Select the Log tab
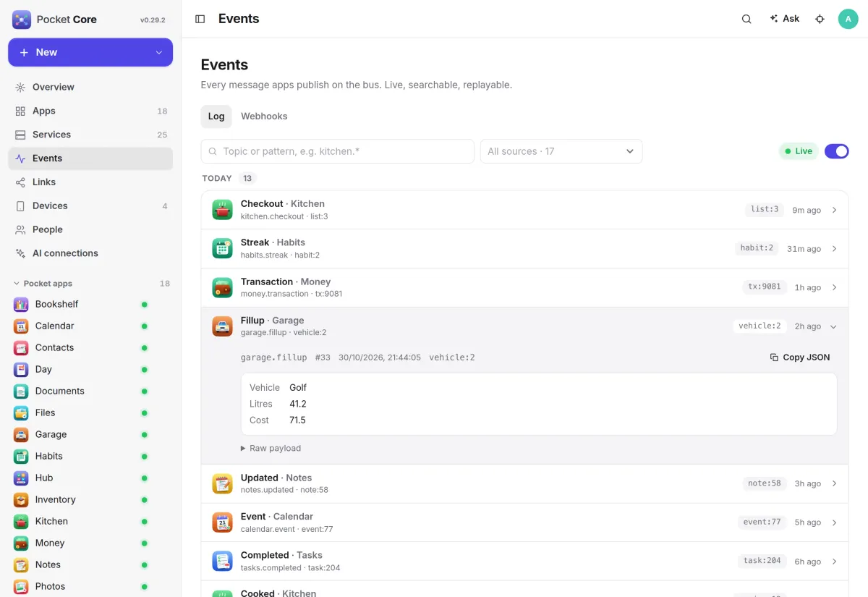 [216, 116]
